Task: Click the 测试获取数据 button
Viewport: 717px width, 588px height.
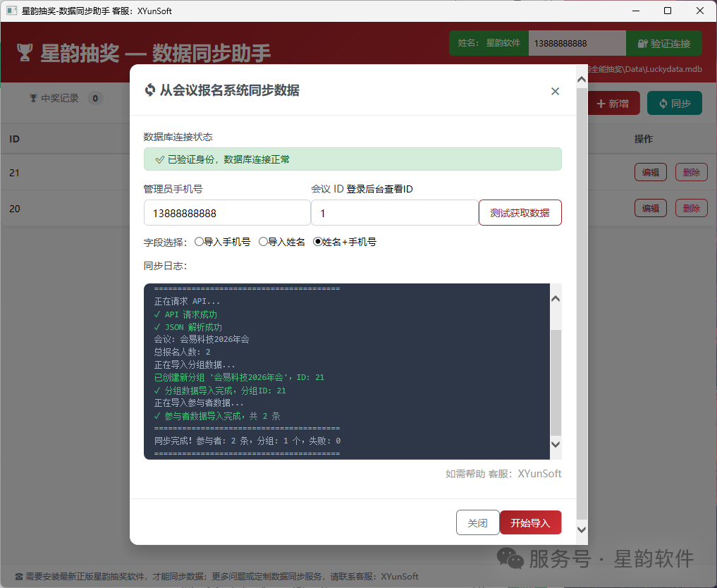Action: pyautogui.click(x=520, y=213)
